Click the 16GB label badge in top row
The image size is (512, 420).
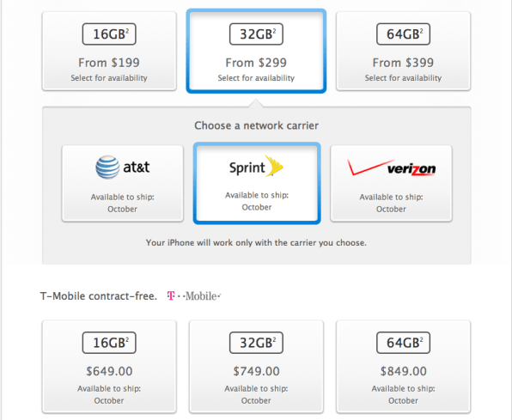coord(109,34)
